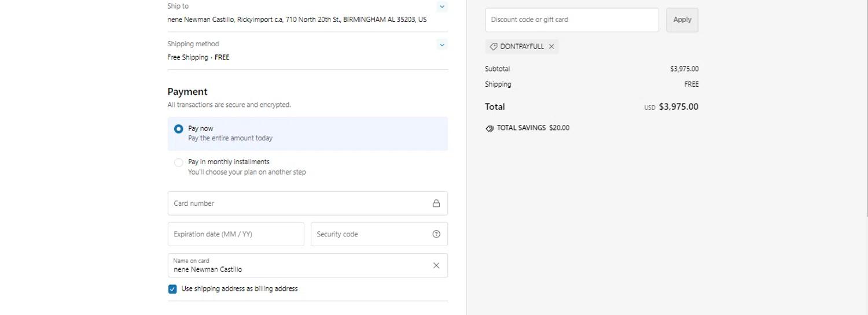
Task: Click the tag icon beside DONTPAYFULL
Action: pos(494,46)
